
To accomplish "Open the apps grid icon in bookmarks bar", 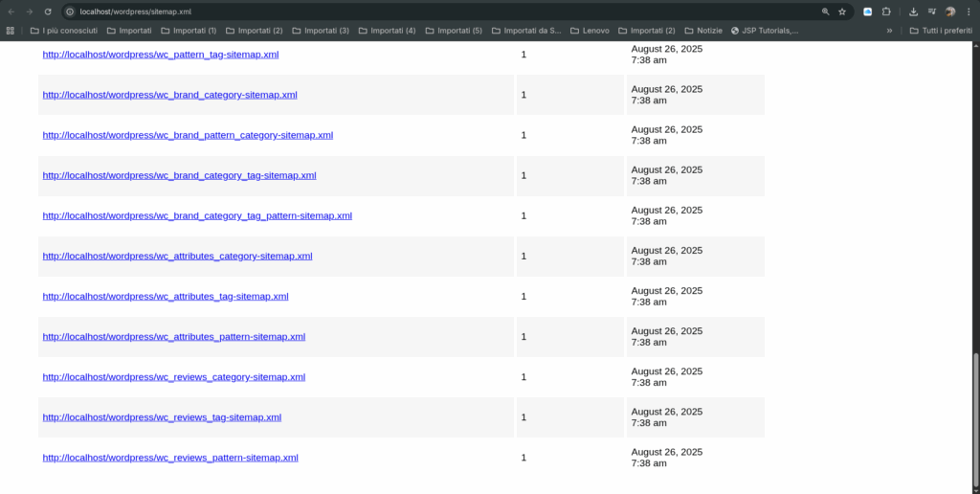I will click(x=10, y=30).
